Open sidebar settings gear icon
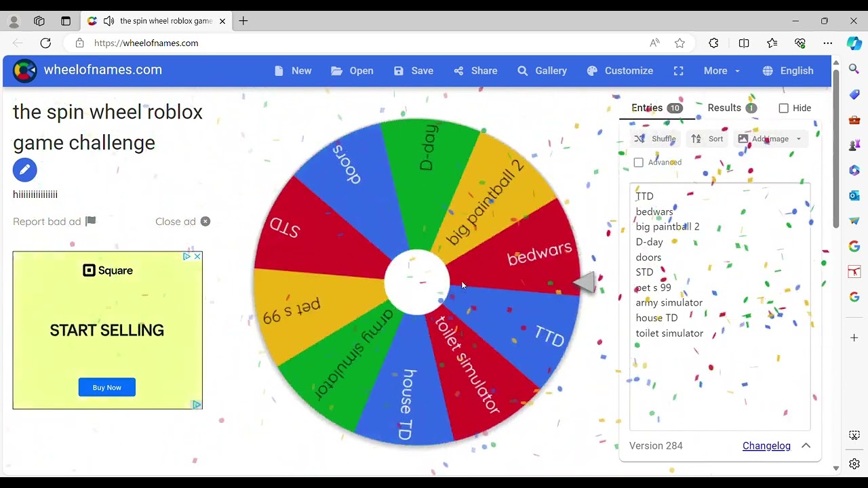This screenshot has width=868, height=488. (854, 464)
